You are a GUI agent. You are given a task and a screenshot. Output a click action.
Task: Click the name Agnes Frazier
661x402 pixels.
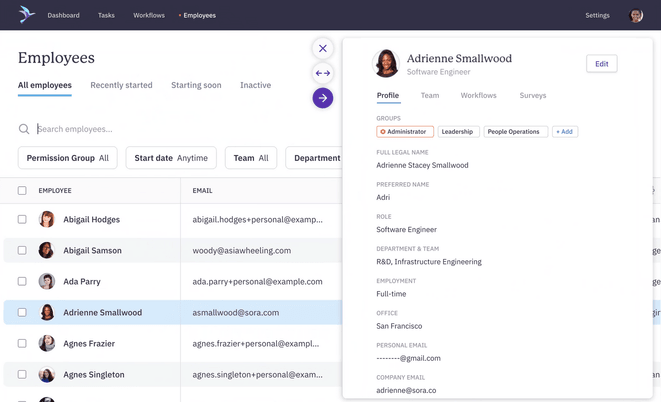click(x=89, y=343)
